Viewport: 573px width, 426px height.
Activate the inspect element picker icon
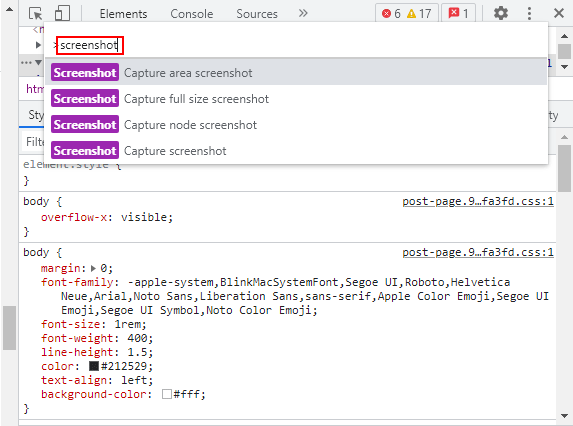pyautogui.click(x=36, y=14)
